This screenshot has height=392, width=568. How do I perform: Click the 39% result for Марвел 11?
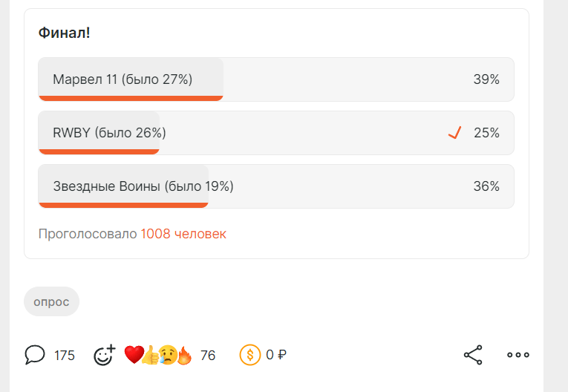(486, 79)
